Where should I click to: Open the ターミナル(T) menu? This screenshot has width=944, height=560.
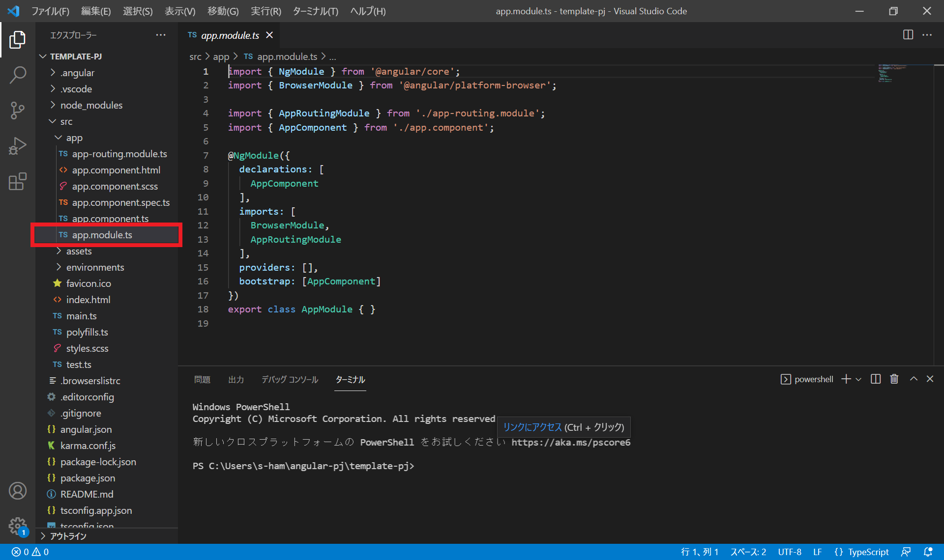tap(315, 11)
